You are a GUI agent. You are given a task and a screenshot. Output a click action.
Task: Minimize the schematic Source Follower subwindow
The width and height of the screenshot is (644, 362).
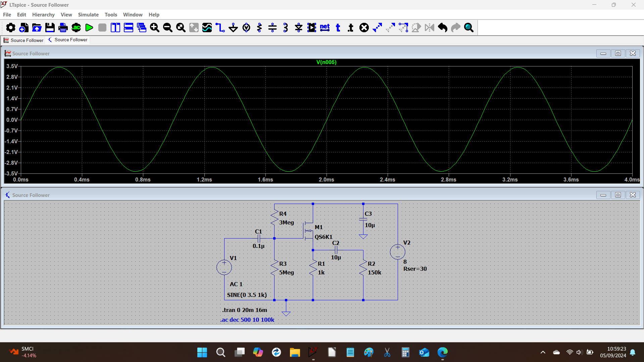[x=603, y=195]
